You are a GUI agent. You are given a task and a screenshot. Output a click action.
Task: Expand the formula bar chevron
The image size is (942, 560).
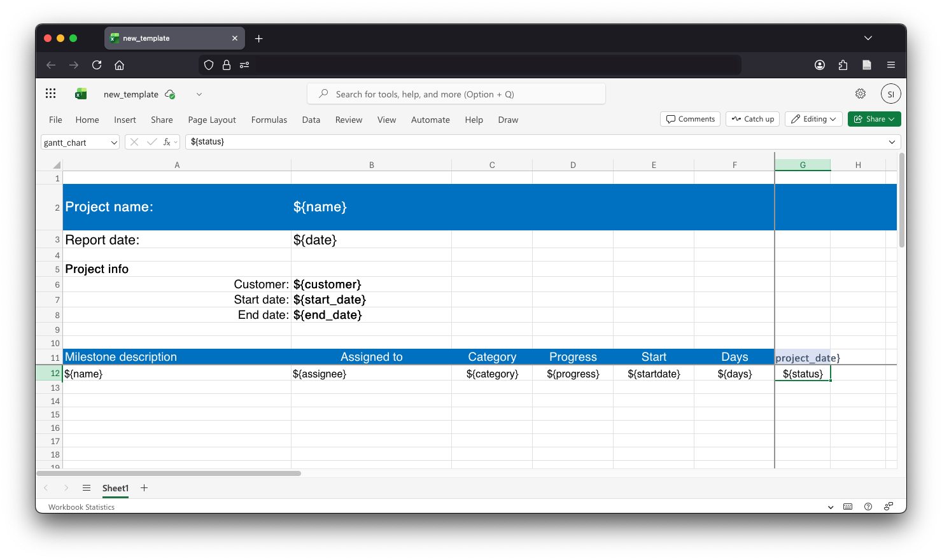pyautogui.click(x=892, y=142)
